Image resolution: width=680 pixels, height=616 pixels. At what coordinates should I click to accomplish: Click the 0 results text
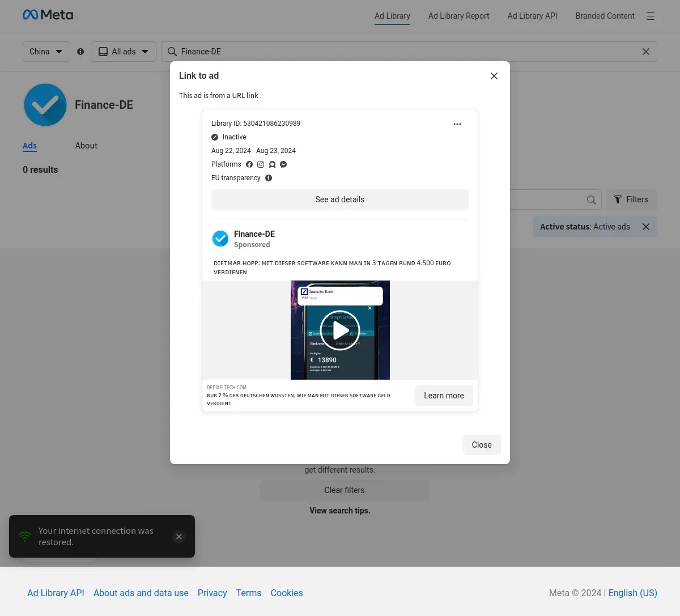(x=40, y=169)
